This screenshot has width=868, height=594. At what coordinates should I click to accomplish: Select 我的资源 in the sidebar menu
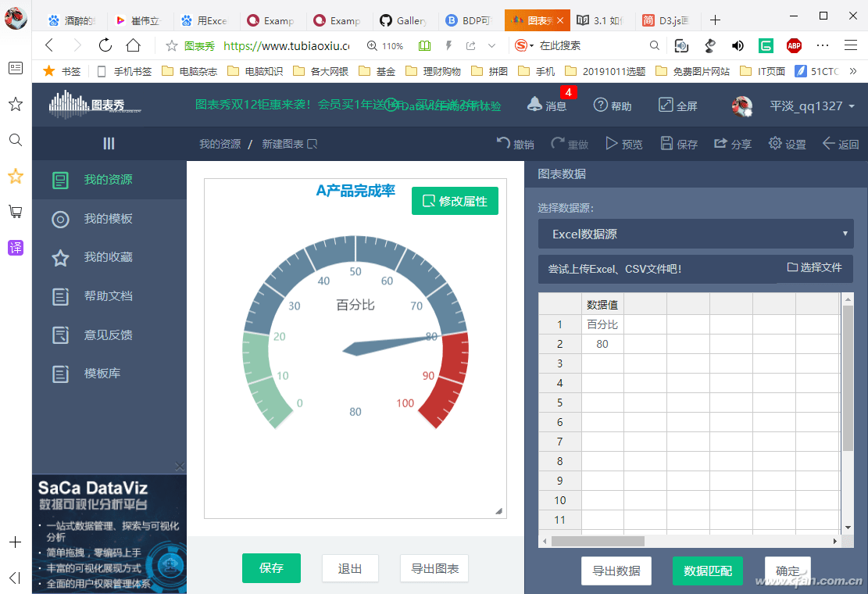[x=60, y=181]
